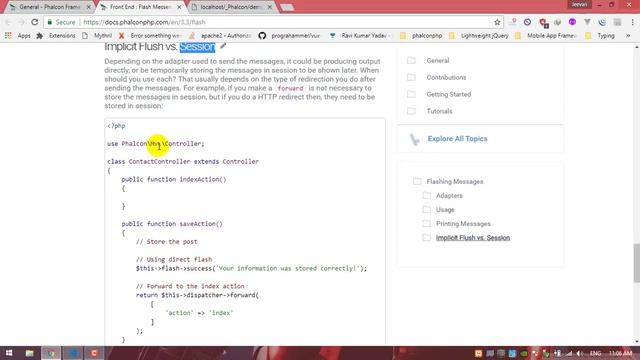Open the Getting Started docs section
This screenshot has width=640, height=360.
click(449, 94)
